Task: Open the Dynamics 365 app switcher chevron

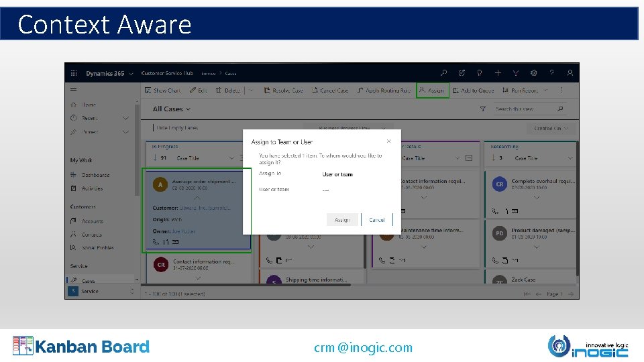Action: point(131,74)
